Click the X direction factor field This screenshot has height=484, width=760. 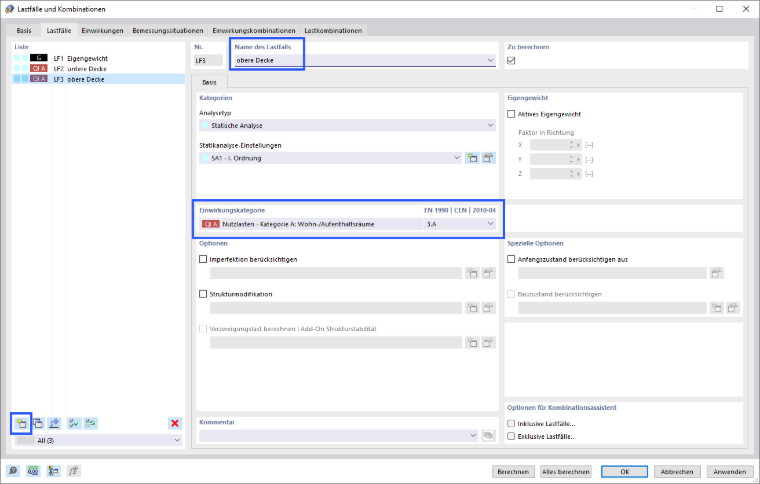click(x=555, y=145)
